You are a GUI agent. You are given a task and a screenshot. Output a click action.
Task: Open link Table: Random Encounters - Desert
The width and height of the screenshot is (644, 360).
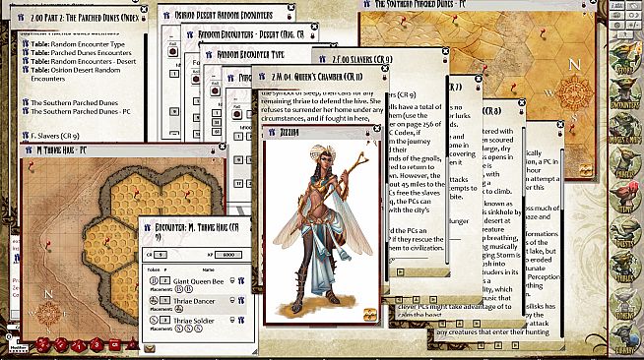pos(83,62)
